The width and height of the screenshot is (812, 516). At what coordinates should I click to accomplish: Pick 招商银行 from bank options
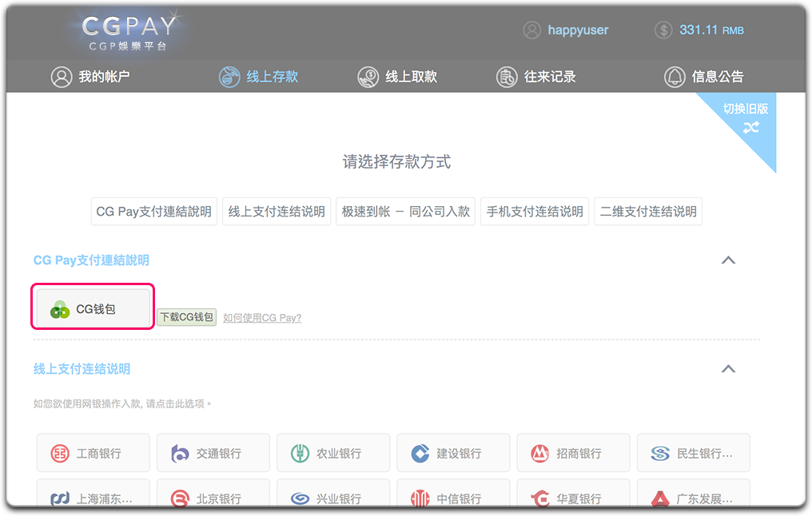(x=573, y=454)
